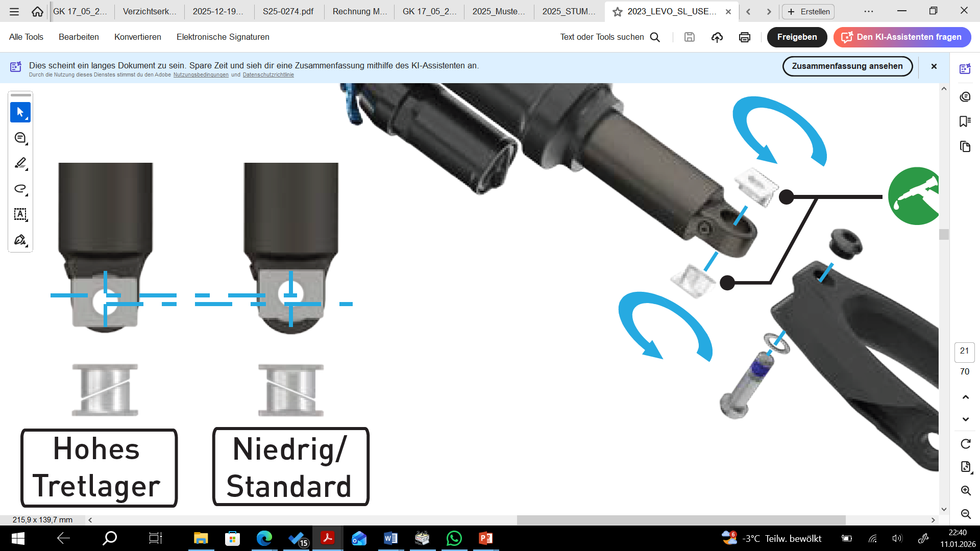Select the text box tool

click(x=20, y=214)
